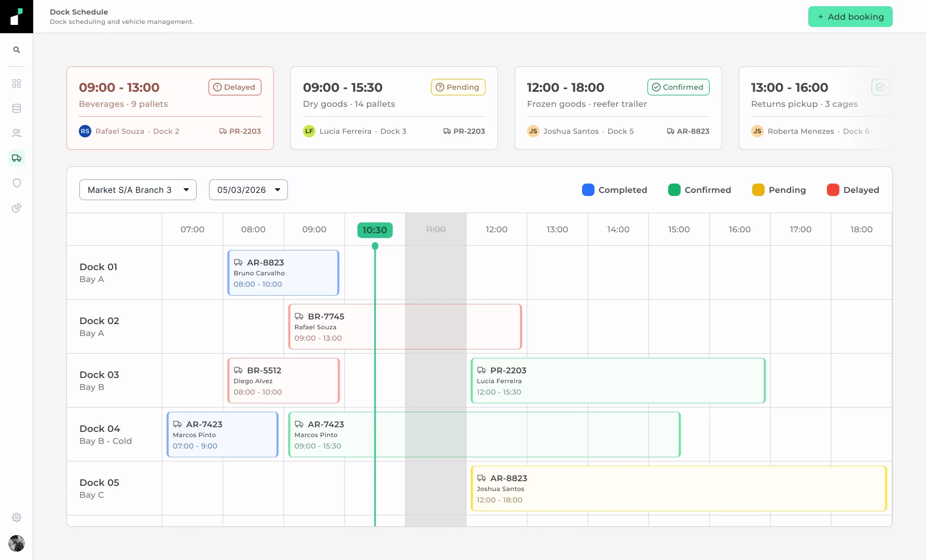This screenshot has width=926, height=560.
Task: Open the 09:00 - 15:30 Dry goods card
Action: coord(394,108)
